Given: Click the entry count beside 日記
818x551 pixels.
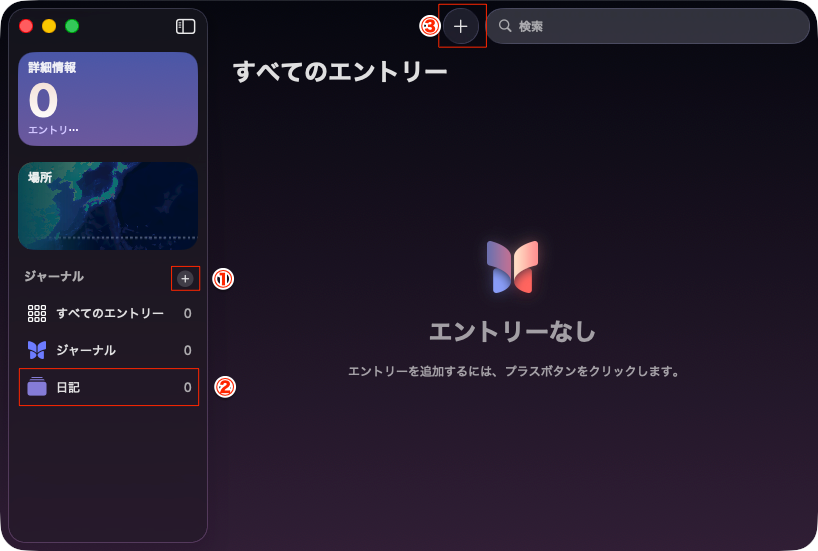Looking at the screenshot, I should [x=187, y=387].
